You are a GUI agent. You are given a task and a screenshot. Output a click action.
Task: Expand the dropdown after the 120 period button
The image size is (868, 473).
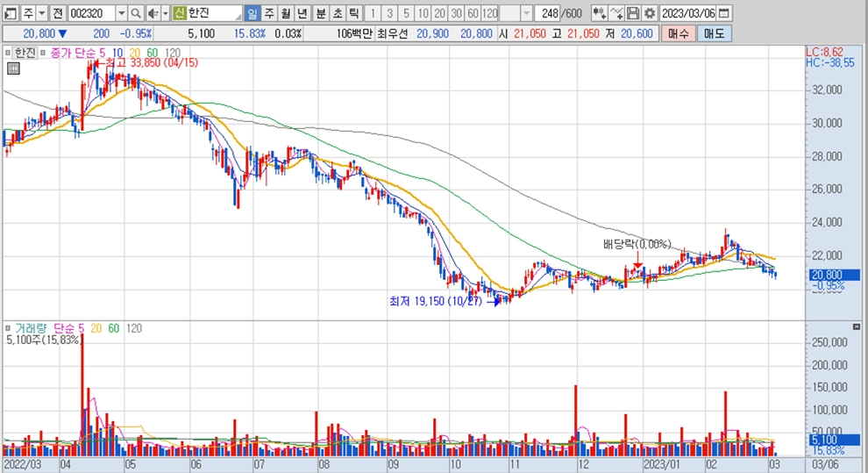pyautogui.click(x=526, y=14)
